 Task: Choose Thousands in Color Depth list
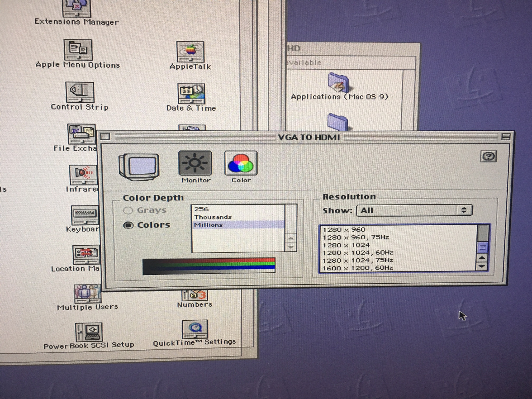click(238, 217)
